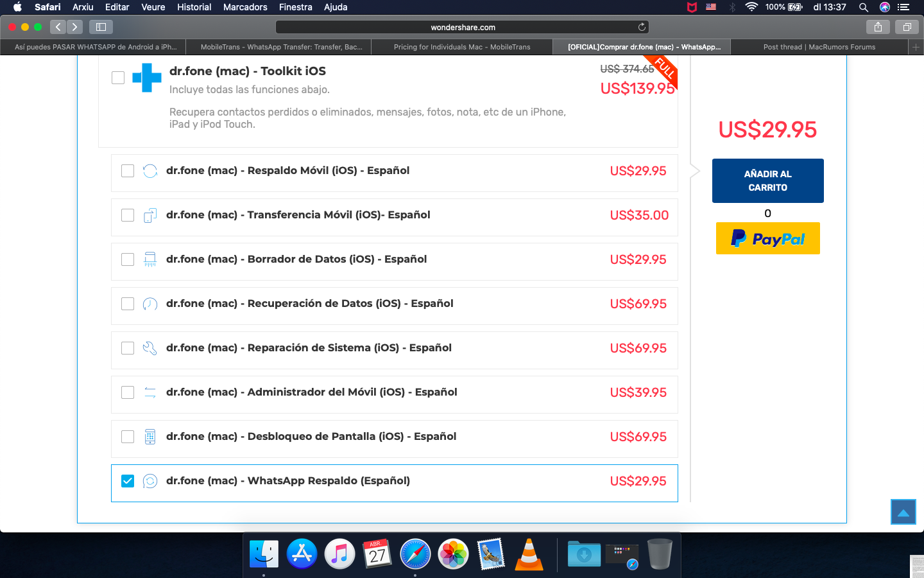Check the Toolkit iOS checkbox

pyautogui.click(x=118, y=78)
